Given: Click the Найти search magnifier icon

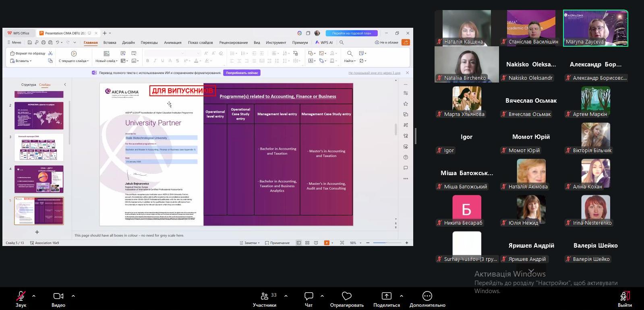Looking at the screenshot, I should pyautogui.click(x=350, y=54).
